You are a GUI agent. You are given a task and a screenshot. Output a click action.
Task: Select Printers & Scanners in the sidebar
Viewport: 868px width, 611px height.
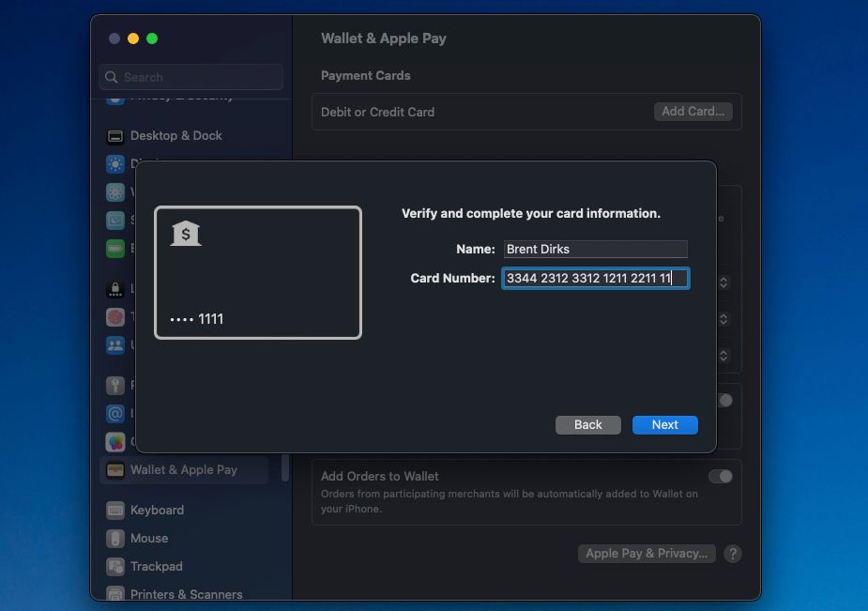click(115, 593)
